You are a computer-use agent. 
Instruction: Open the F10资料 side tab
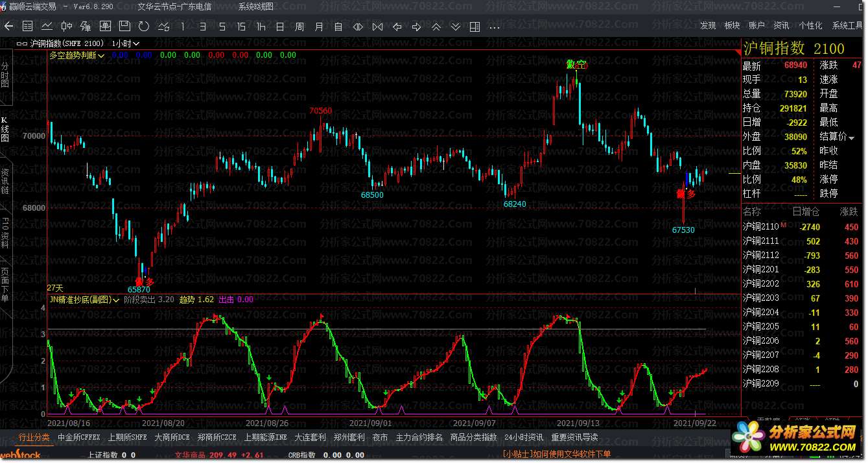pos(5,233)
